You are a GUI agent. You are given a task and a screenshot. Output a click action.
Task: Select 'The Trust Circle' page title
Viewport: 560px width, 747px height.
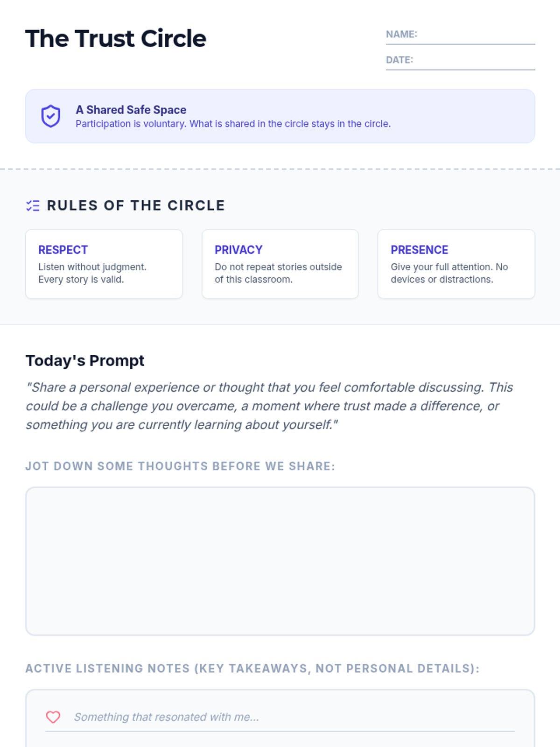point(116,39)
